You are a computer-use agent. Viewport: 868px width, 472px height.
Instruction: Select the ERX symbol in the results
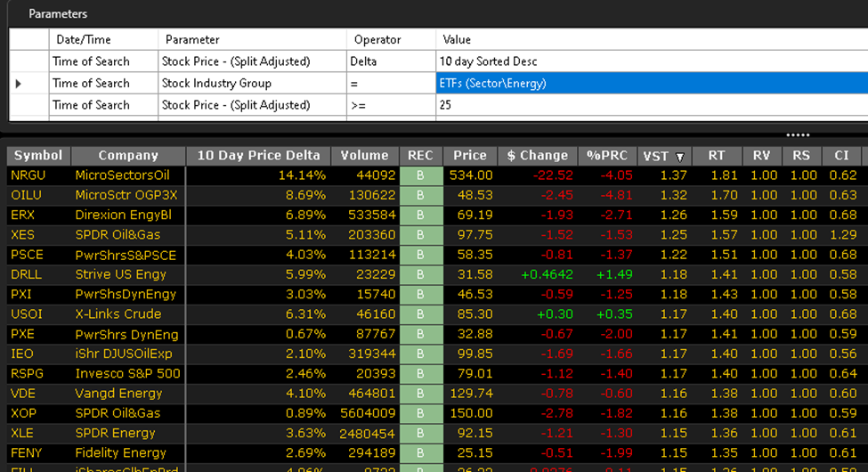point(22,215)
